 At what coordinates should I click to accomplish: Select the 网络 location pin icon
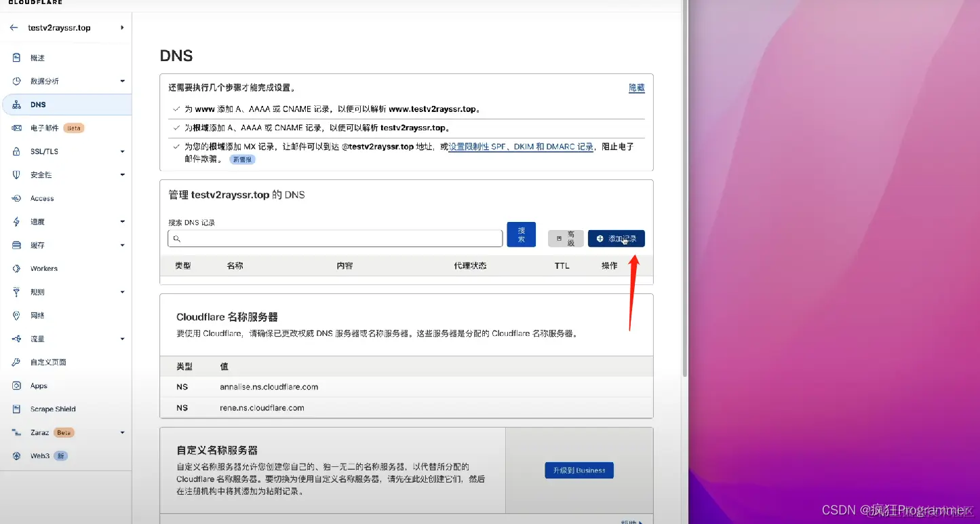coord(16,315)
